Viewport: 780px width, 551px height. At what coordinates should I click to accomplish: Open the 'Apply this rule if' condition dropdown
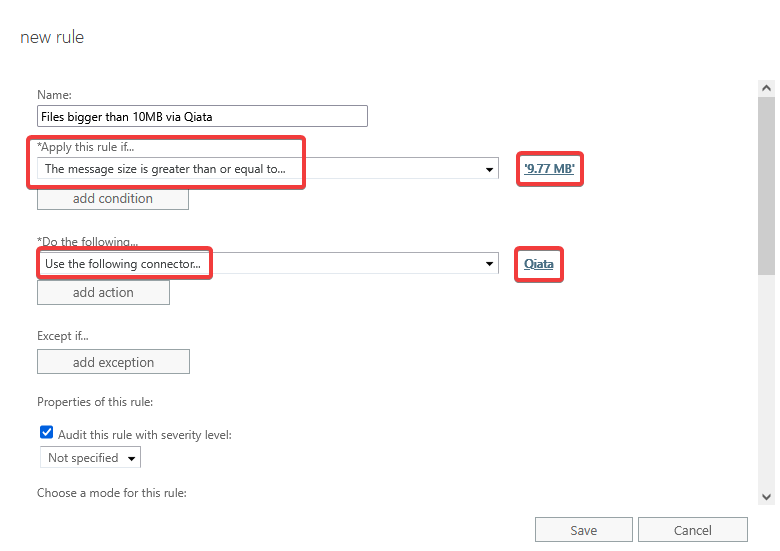[x=265, y=169]
